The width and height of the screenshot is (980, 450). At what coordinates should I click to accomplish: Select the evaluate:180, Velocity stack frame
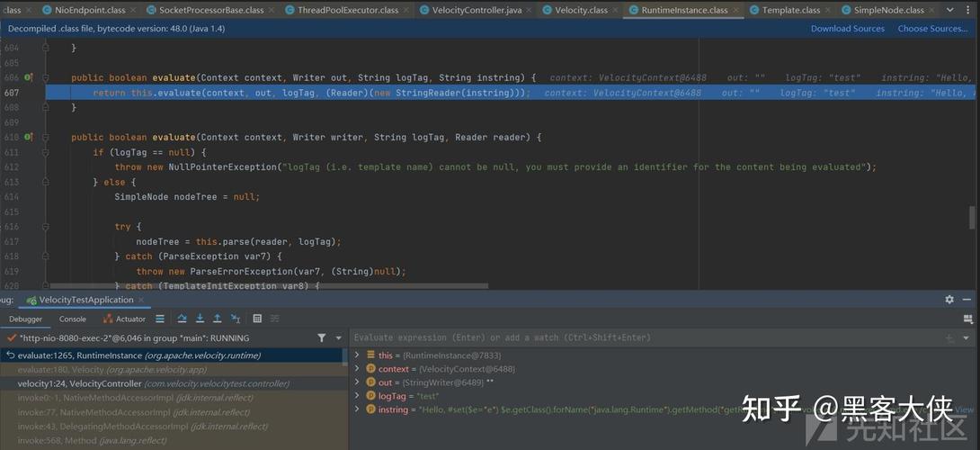point(171,369)
